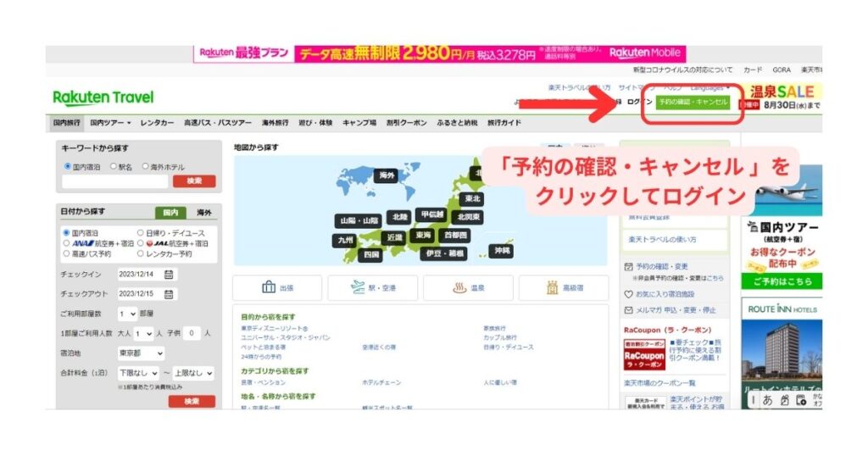Click the 沖縄 region on the map
Screen dimensions: 868x456
pyautogui.click(x=502, y=251)
